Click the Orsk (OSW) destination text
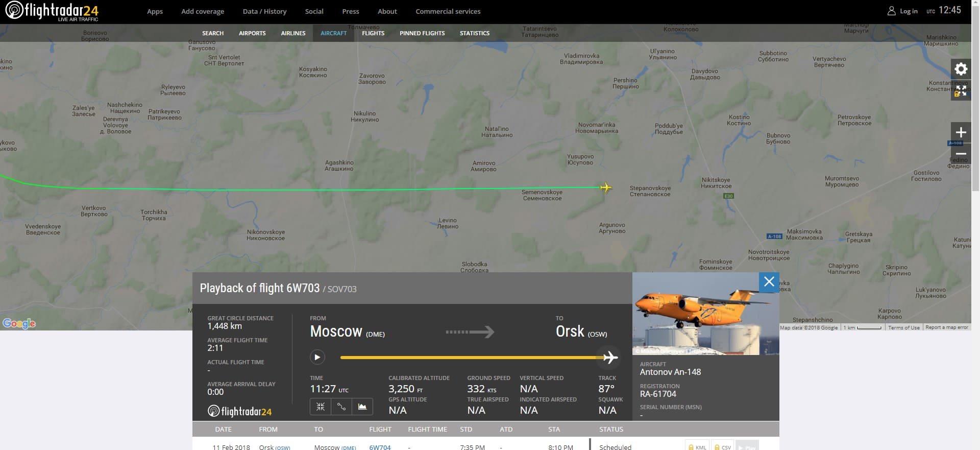This screenshot has height=450, width=980. pyautogui.click(x=581, y=331)
